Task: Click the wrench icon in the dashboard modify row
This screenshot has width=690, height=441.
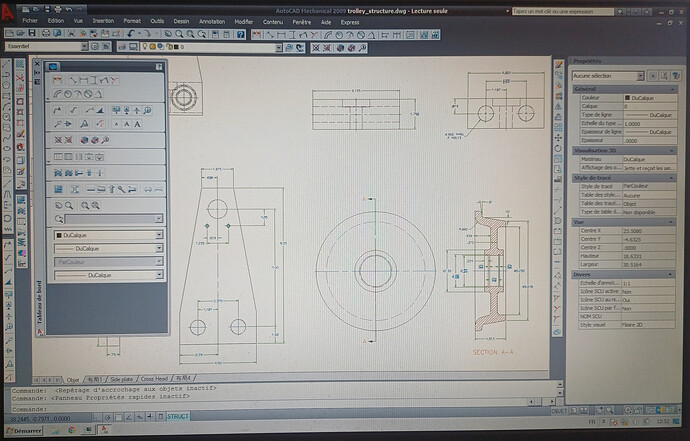Action: 121,189
